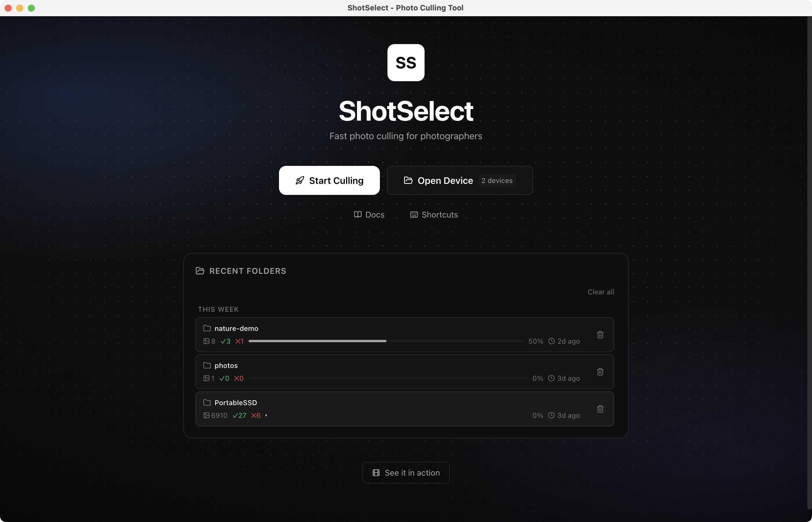The image size is (812, 522).
Task: Click the film icon on See it in action
Action: pyautogui.click(x=376, y=472)
